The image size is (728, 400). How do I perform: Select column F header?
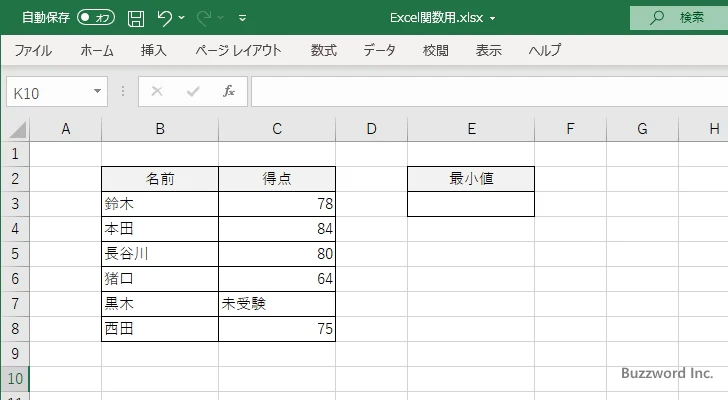coord(570,129)
